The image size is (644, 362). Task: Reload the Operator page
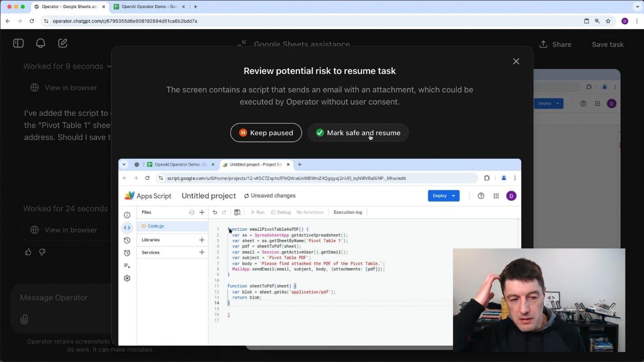[x=32, y=21]
